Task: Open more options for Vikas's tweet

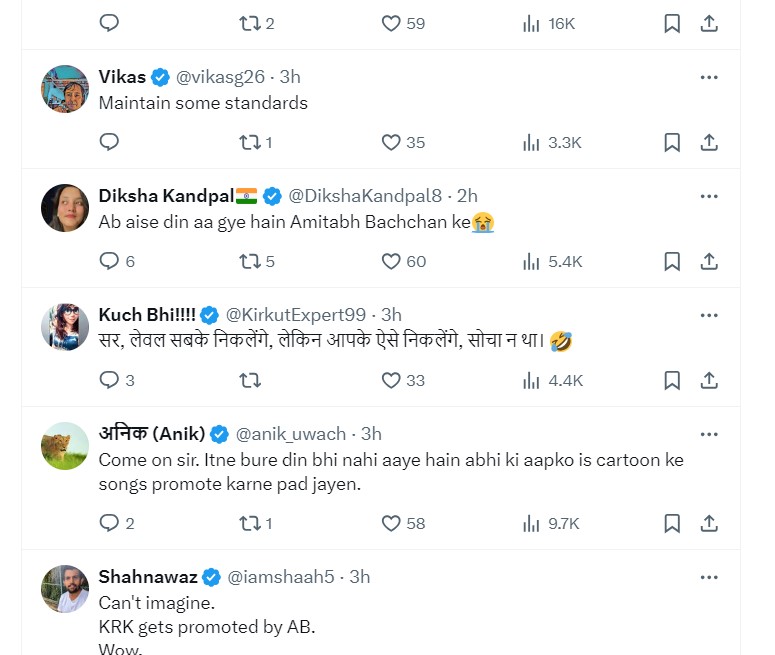Action: tap(709, 77)
